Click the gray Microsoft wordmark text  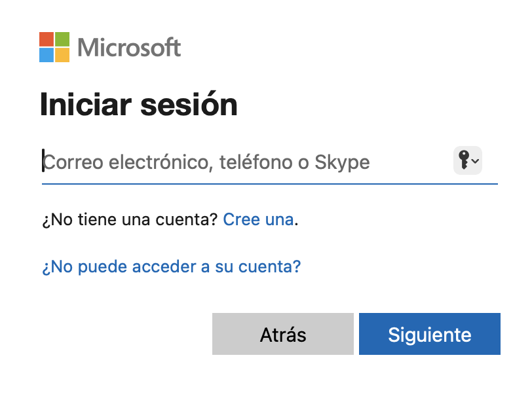tap(129, 47)
